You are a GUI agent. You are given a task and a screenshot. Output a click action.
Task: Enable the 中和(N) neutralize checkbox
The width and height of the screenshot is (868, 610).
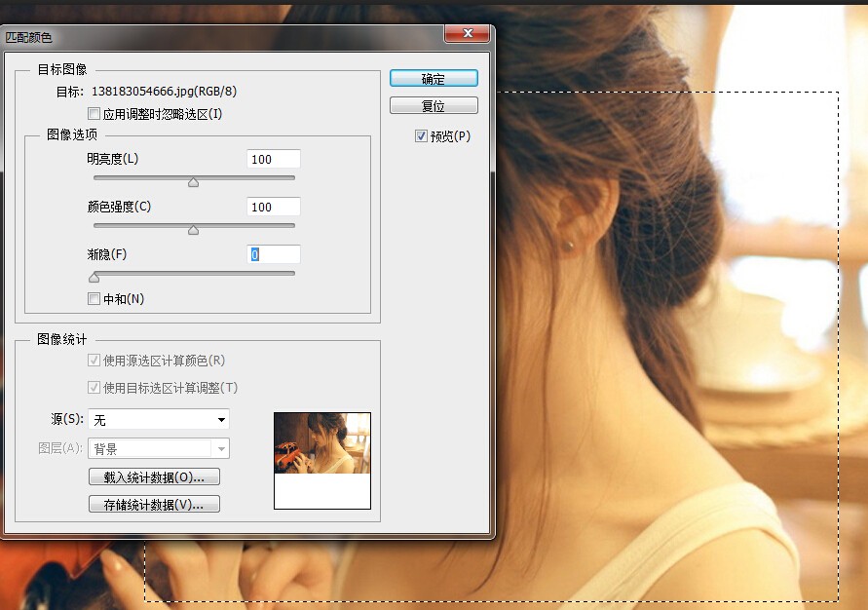[94, 299]
